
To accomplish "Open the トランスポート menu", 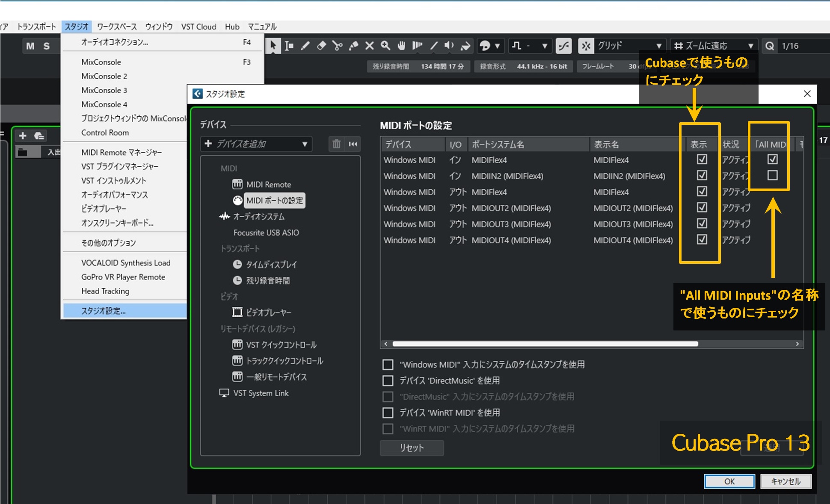I will (x=36, y=27).
